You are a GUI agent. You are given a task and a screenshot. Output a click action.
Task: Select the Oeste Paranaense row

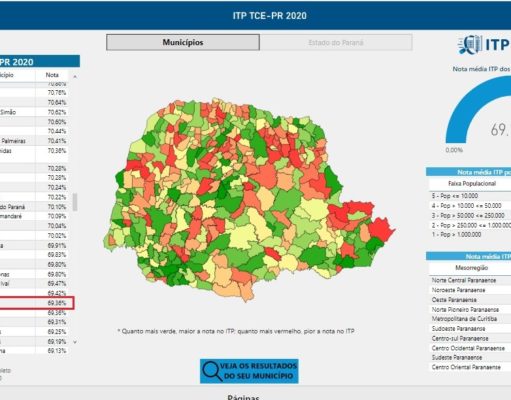pyautogui.click(x=470, y=300)
